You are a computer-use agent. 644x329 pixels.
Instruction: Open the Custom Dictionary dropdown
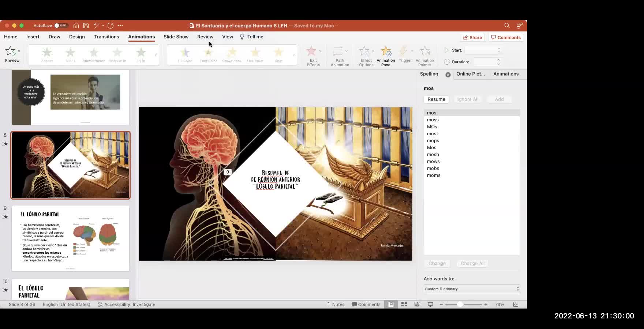pos(472,289)
